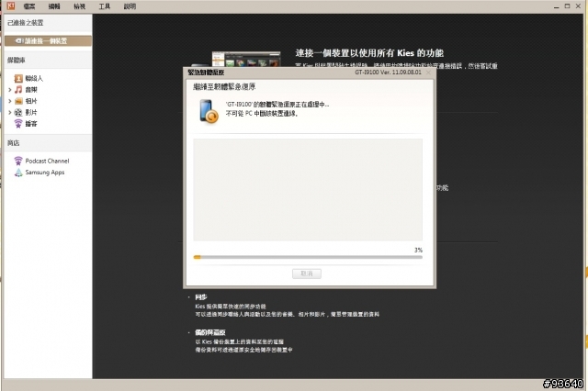Select the highlighted 'connect a device' sidebar entry
The height and width of the screenshot is (391, 588).
coord(48,40)
